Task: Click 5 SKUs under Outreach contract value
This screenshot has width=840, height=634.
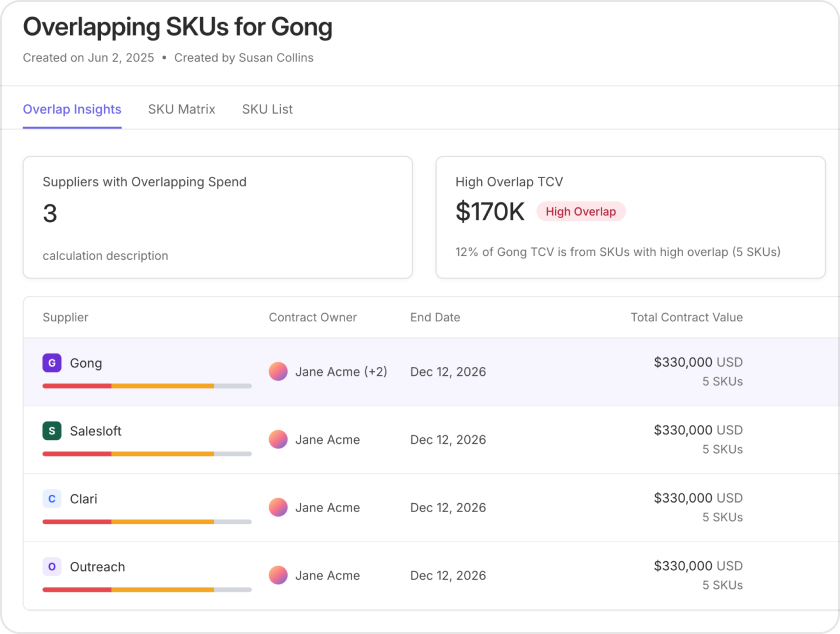Action: 723,585
